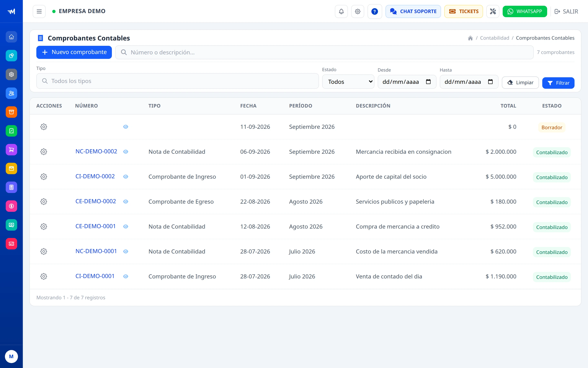The height and width of the screenshot is (368, 588).
Task: Open the users sidebar icon
Action: point(11,93)
